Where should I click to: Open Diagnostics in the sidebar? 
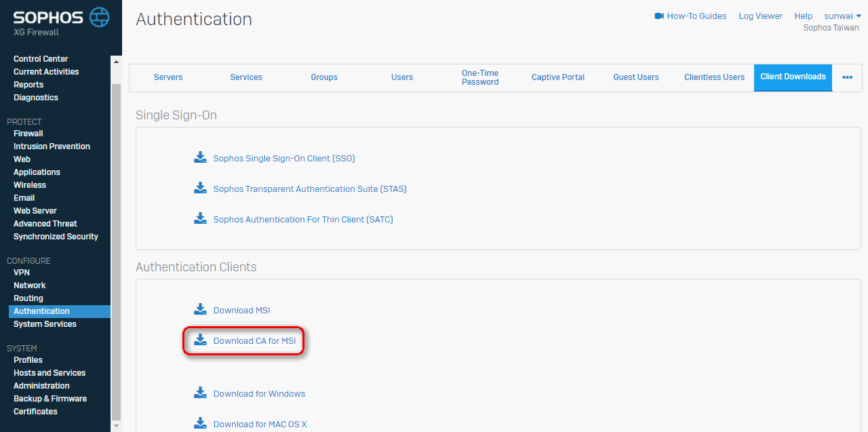click(x=36, y=98)
